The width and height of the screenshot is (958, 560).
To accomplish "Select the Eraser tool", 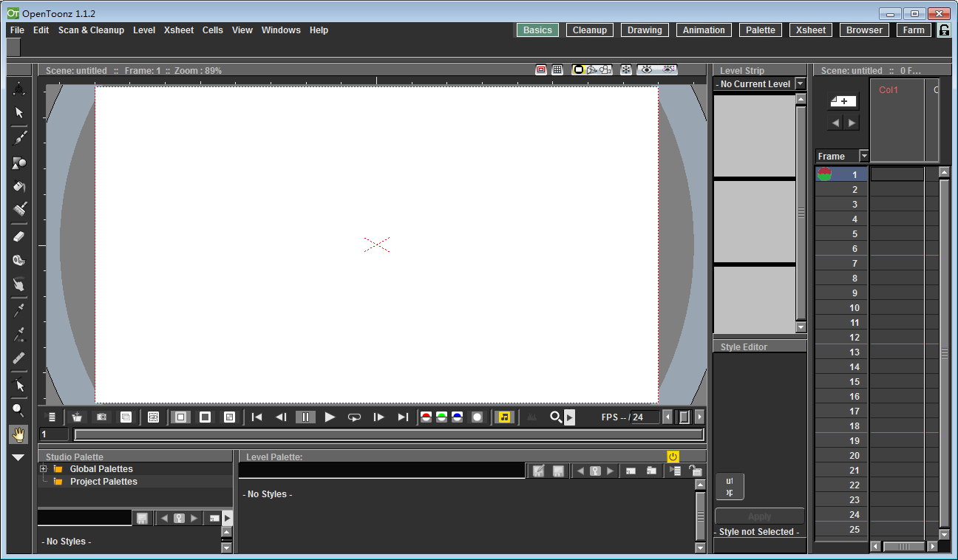I will click(x=19, y=236).
